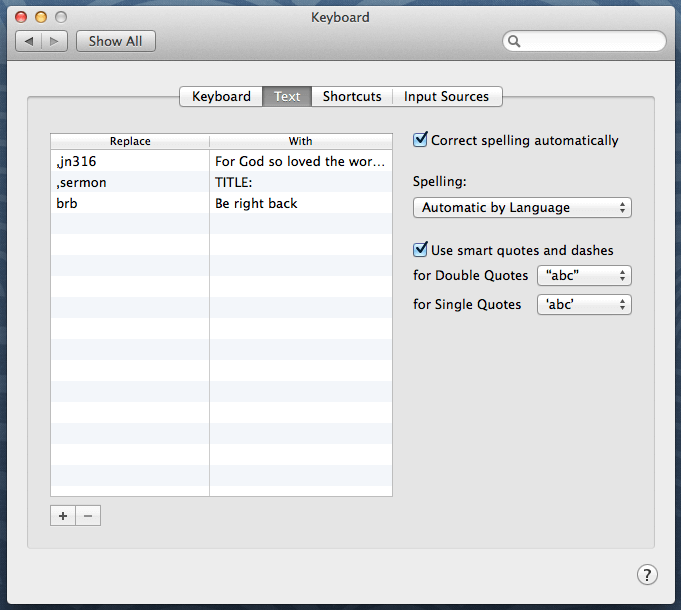681x610 pixels.
Task: Open the Automatic by Language dropdown
Action: point(522,208)
